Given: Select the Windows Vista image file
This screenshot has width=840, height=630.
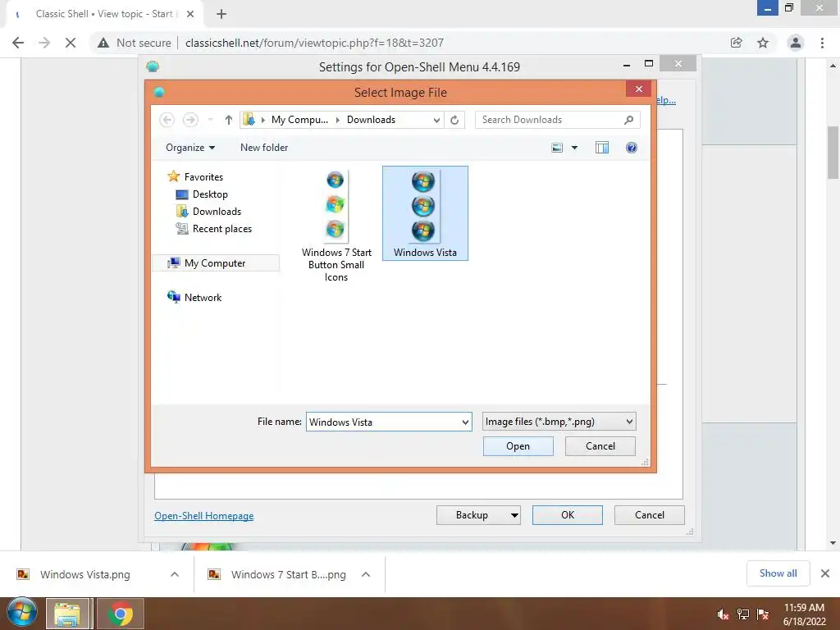Looking at the screenshot, I should tap(426, 213).
